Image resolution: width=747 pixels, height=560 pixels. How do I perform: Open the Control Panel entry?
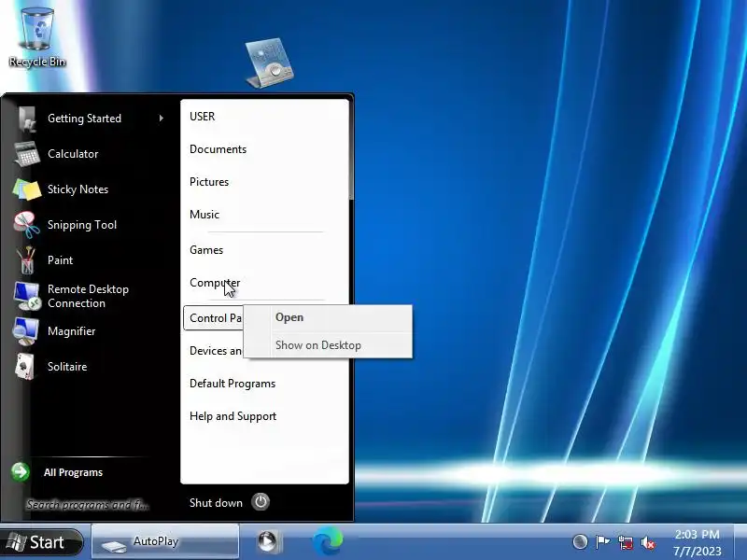214,318
